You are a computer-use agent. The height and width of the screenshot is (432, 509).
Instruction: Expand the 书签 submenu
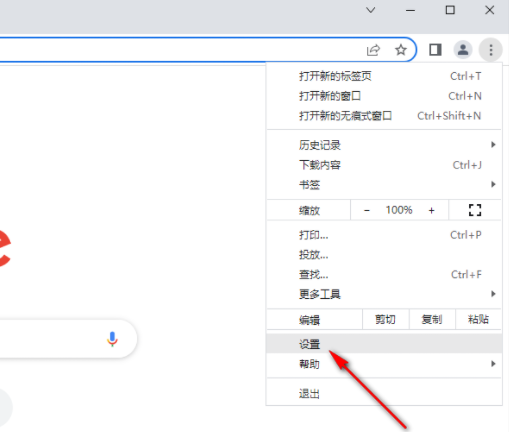(x=384, y=184)
